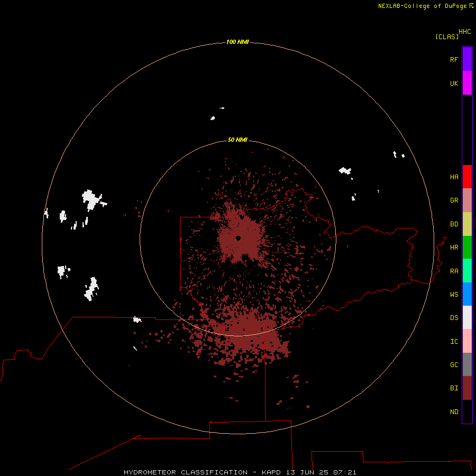
Task: Click the HA legend label
Action: click(x=454, y=177)
